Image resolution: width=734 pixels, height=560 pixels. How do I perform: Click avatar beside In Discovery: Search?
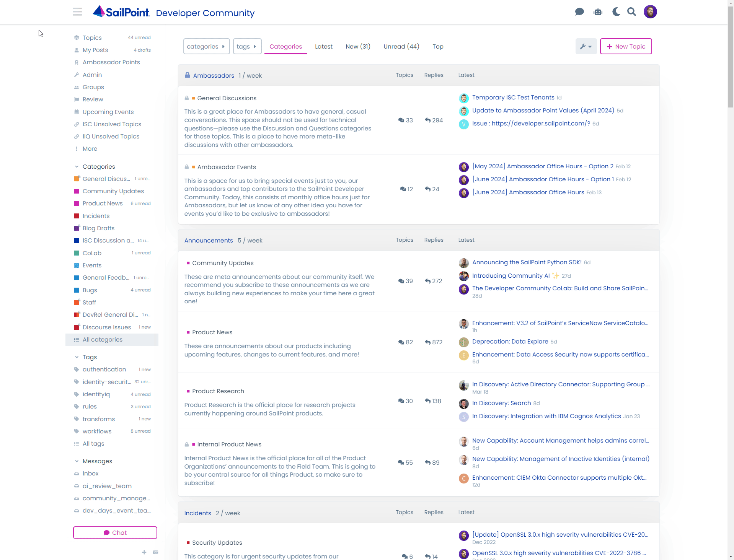[464, 404]
